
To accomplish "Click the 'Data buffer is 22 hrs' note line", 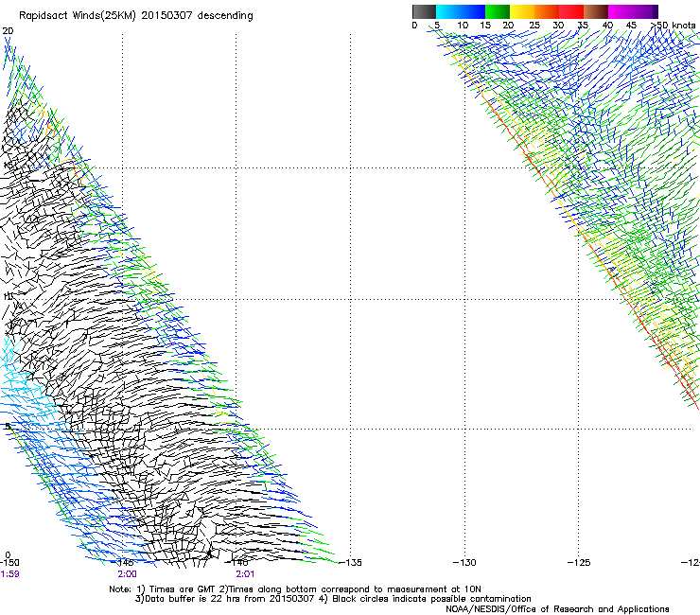I will (x=333, y=599).
